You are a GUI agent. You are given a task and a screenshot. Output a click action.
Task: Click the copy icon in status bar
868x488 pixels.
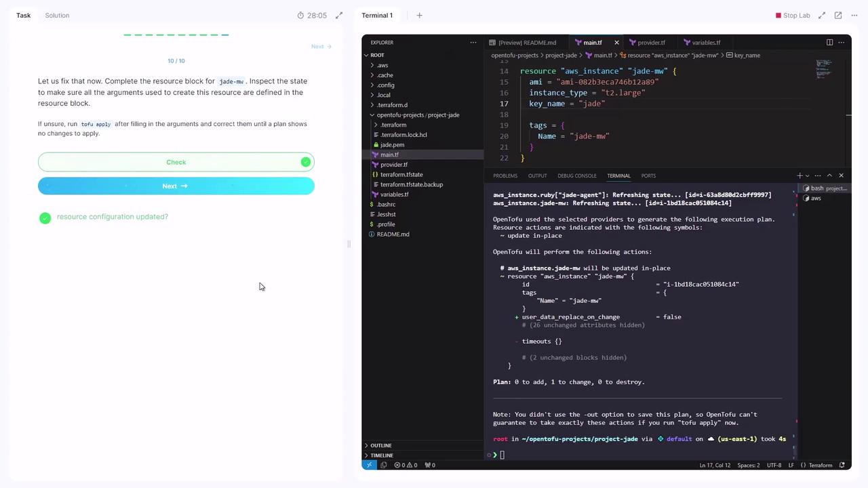[384, 465]
